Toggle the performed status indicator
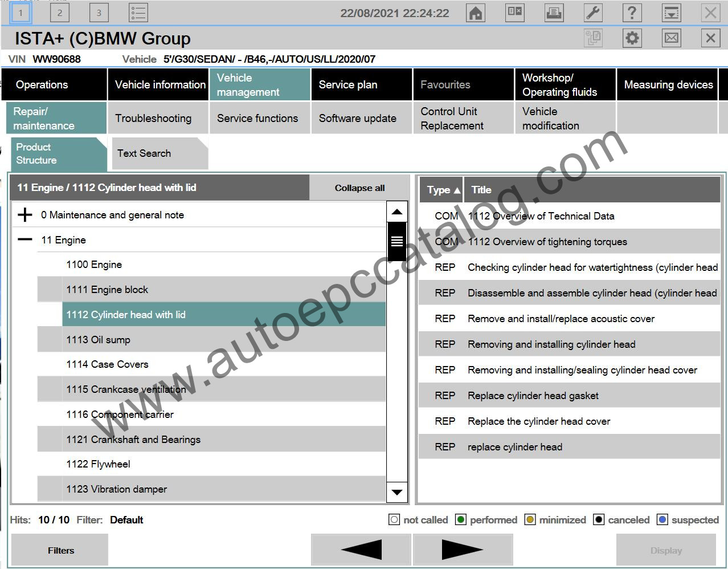 point(461,520)
